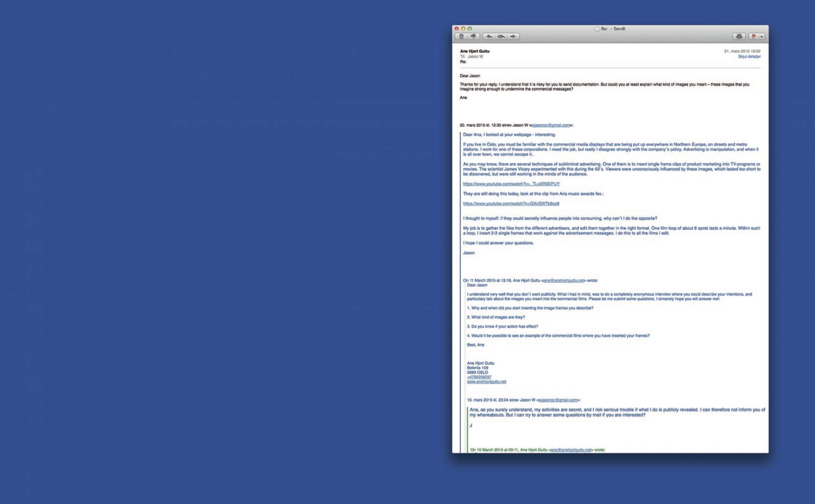Click the phone number +4799258097
Viewport: 815px width, 504px height.
coord(479,377)
